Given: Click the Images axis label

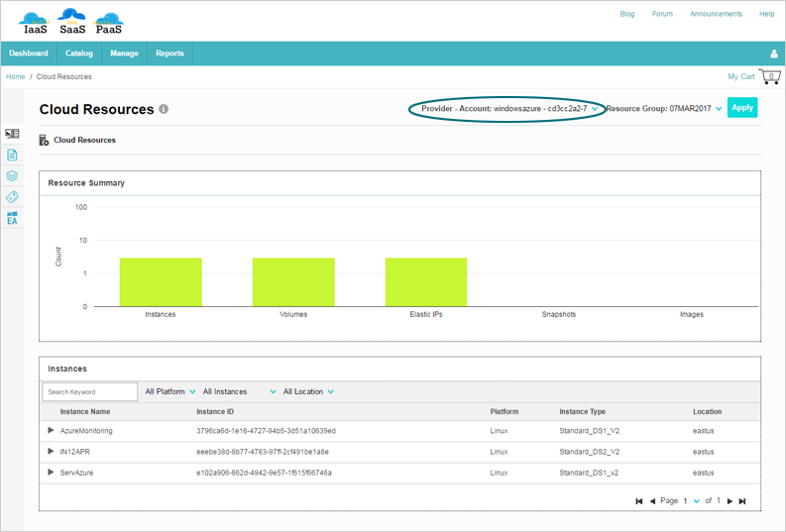Looking at the screenshot, I should (x=692, y=315).
